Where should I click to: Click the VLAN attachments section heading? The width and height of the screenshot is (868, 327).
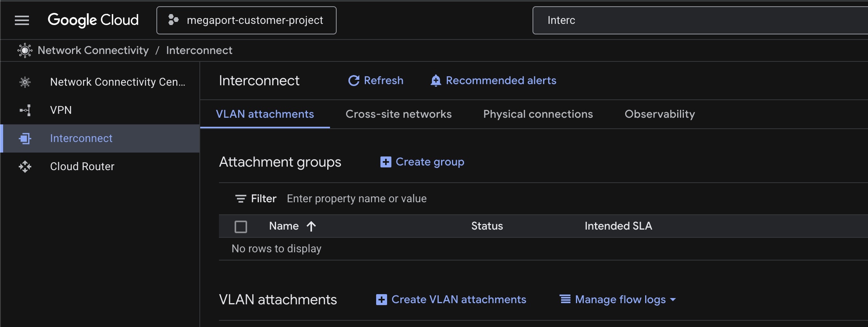[x=278, y=300]
